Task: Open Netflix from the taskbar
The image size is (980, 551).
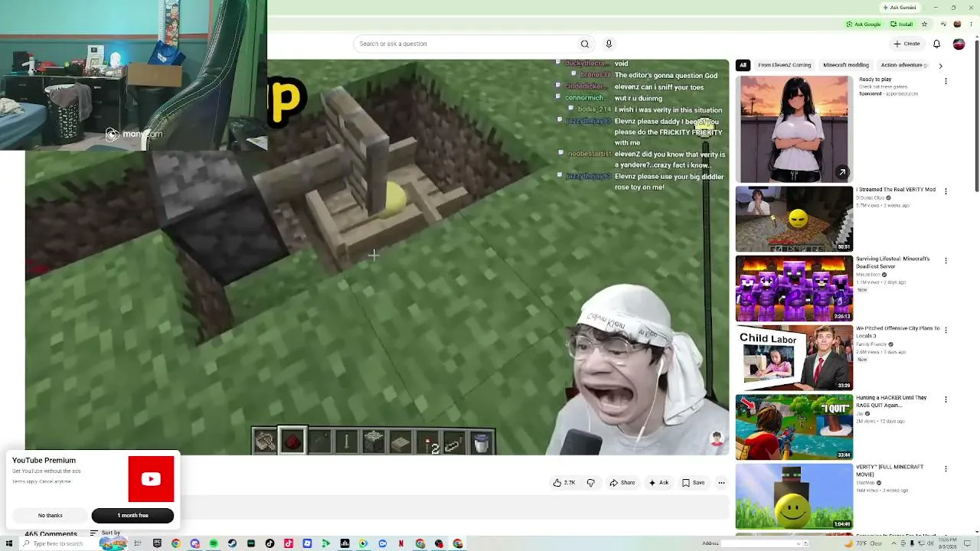Action: point(401,543)
